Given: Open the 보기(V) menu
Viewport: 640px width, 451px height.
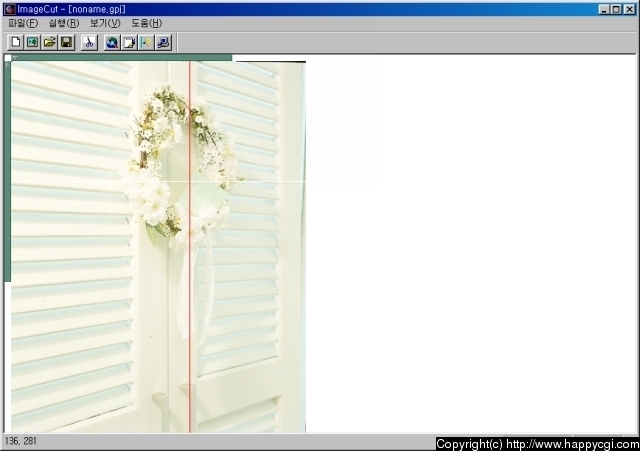Looking at the screenshot, I should tap(105, 23).
